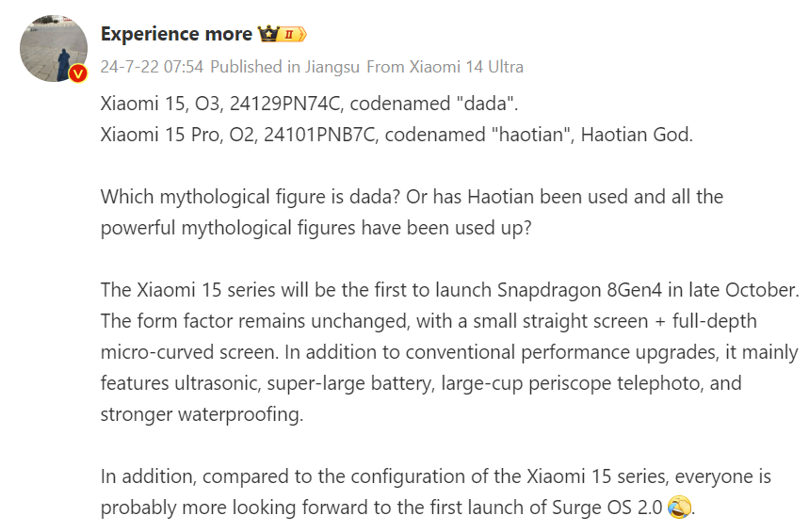Click the author's profile avatar photo

pos(53,48)
